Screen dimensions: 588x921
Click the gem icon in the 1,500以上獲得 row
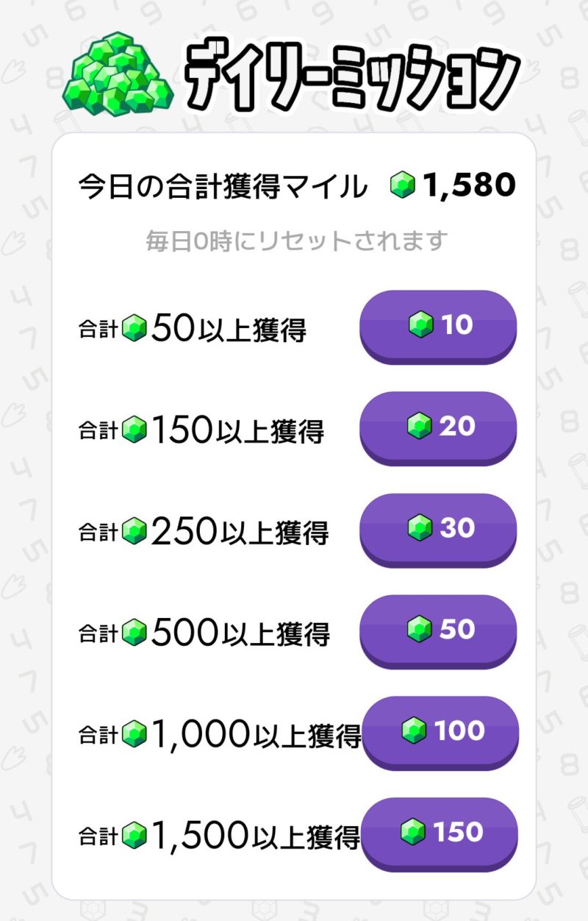(x=135, y=834)
